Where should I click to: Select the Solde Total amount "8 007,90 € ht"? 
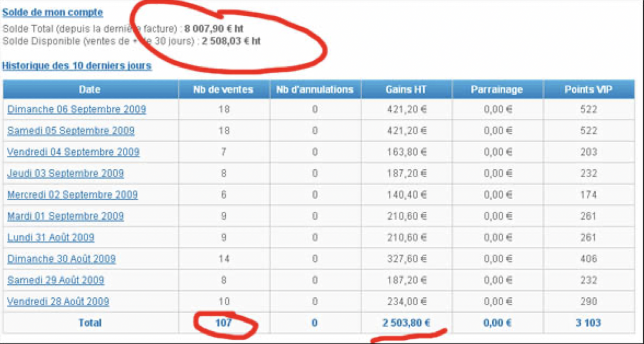[214, 29]
